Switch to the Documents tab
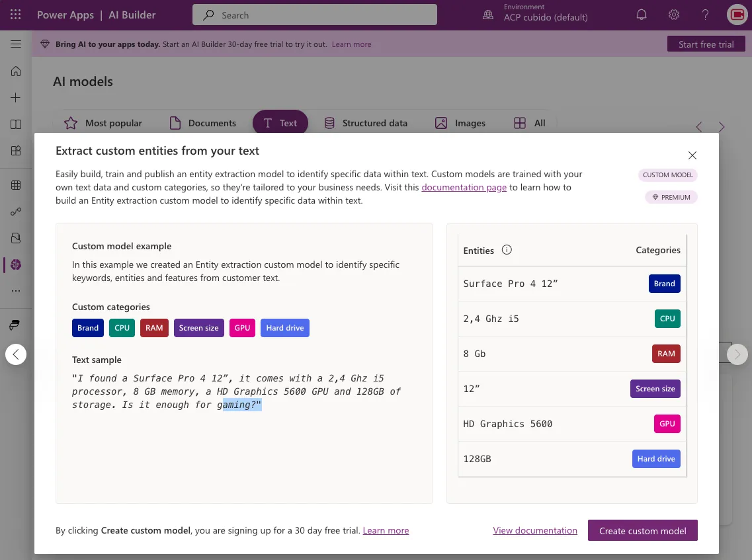Image resolution: width=752 pixels, height=560 pixels. click(x=203, y=123)
